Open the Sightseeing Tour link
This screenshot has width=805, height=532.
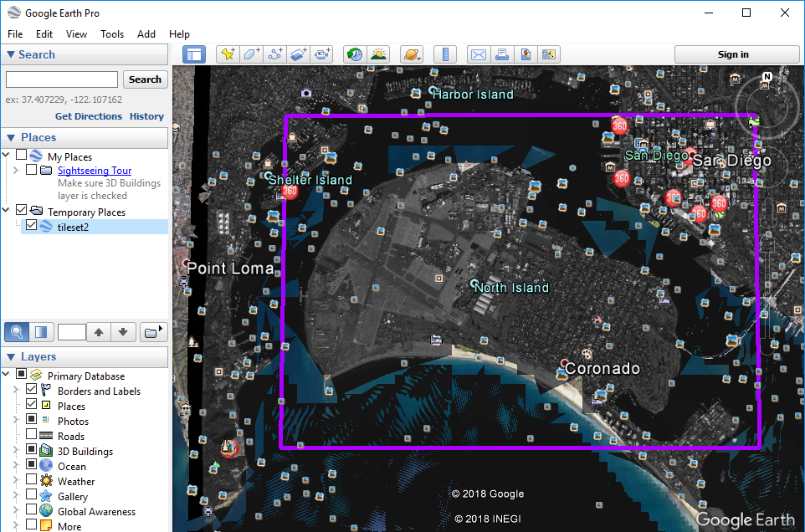tap(95, 171)
